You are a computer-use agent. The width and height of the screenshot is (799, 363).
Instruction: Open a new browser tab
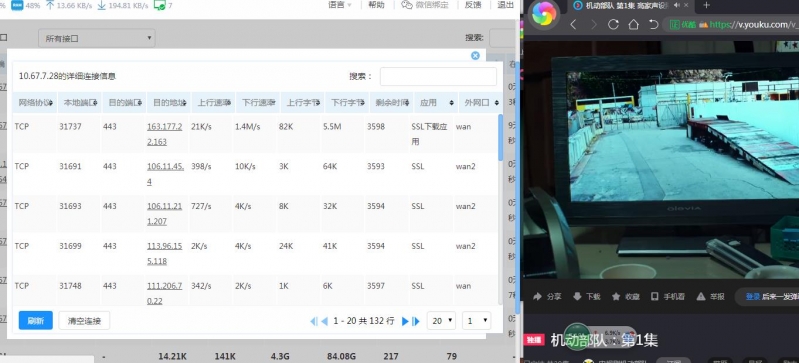pos(706,5)
